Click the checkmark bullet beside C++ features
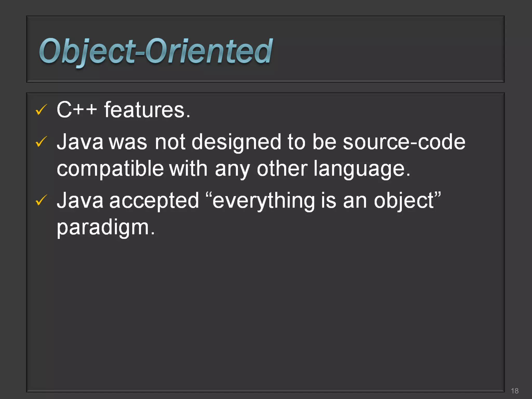The width and height of the screenshot is (532, 399). [x=41, y=110]
